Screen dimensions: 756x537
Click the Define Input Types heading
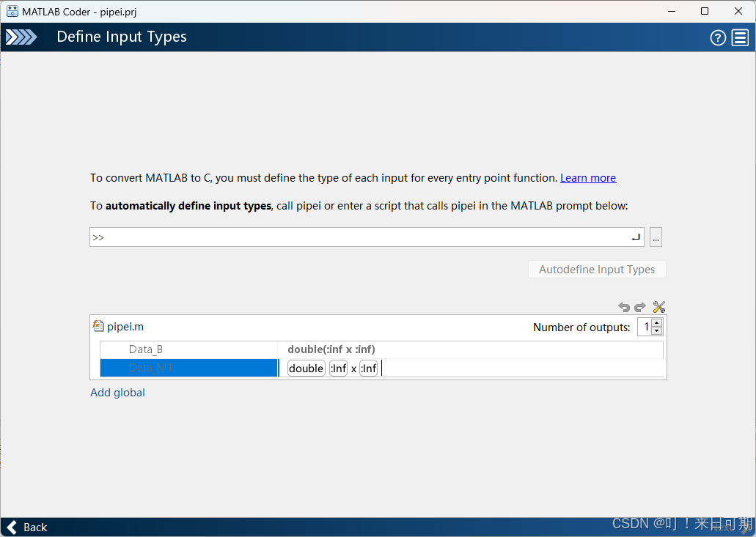pyautogui.click(x=122, y=37)
